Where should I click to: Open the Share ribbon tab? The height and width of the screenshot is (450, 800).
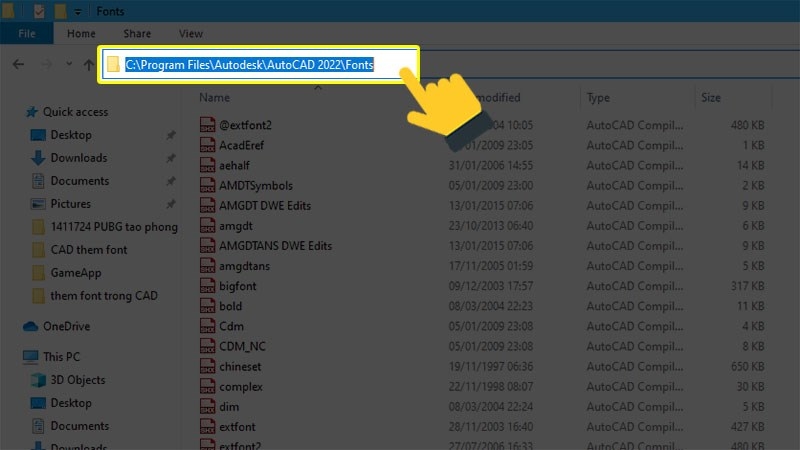tap(137, 34)
